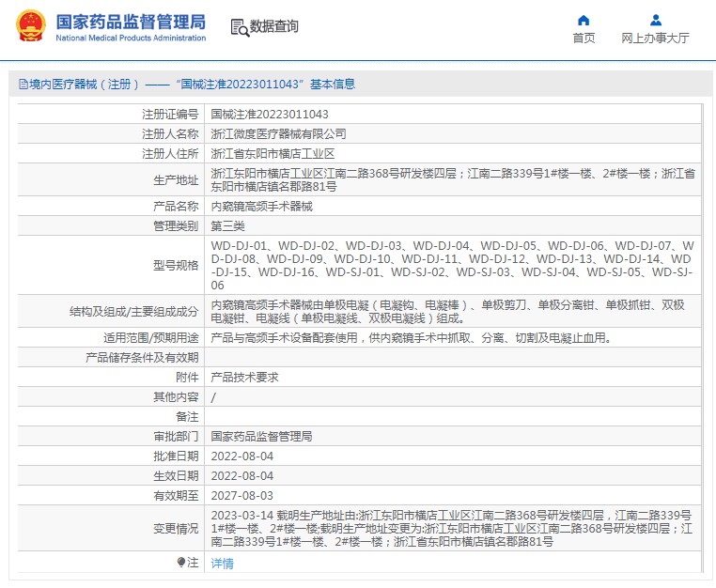Click product name 内窥镜高频手术器械

(x=261, y=206)
